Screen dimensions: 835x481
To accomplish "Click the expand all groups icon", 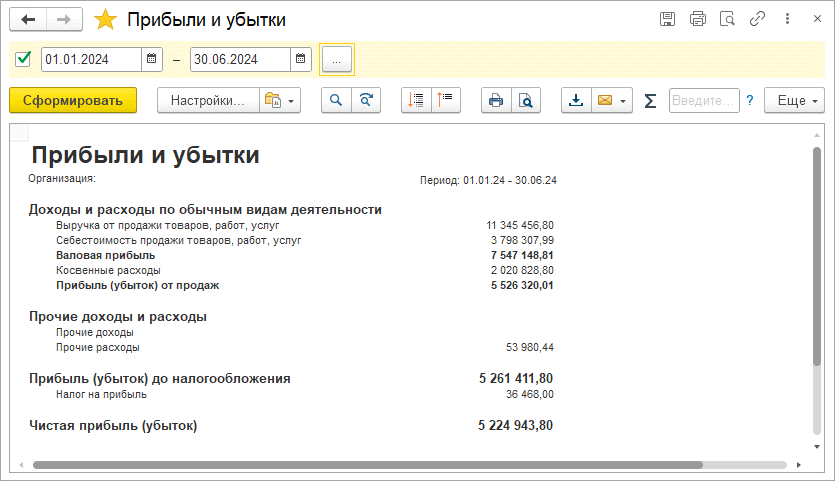I will coord(416,100).
